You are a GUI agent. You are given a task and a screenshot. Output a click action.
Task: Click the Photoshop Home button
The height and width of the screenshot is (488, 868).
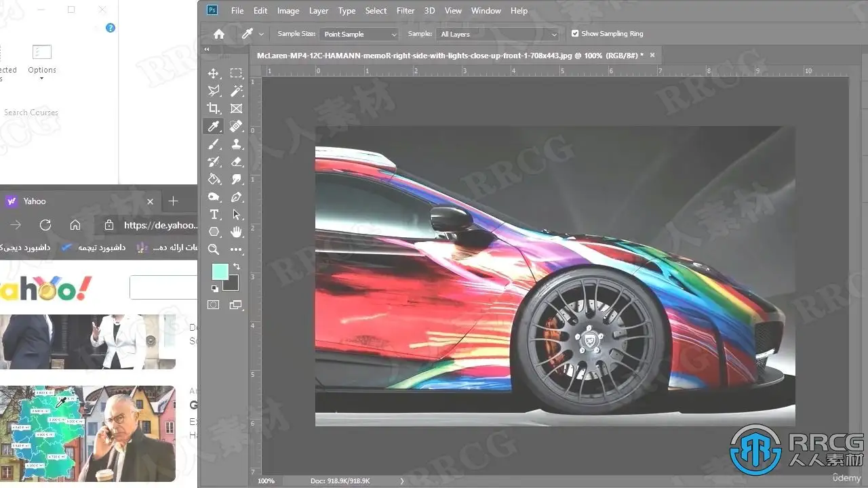[218, 34]
